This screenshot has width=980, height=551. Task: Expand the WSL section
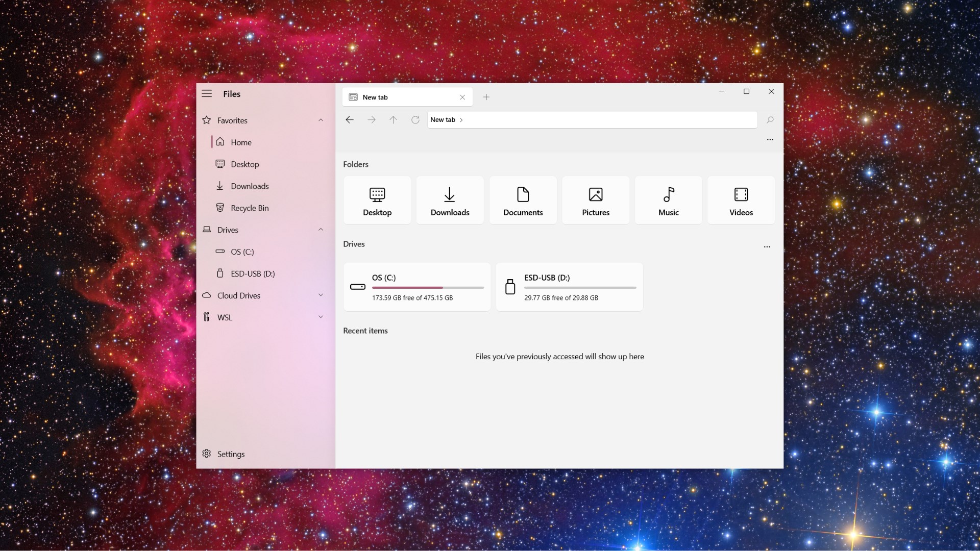(321, 316)
